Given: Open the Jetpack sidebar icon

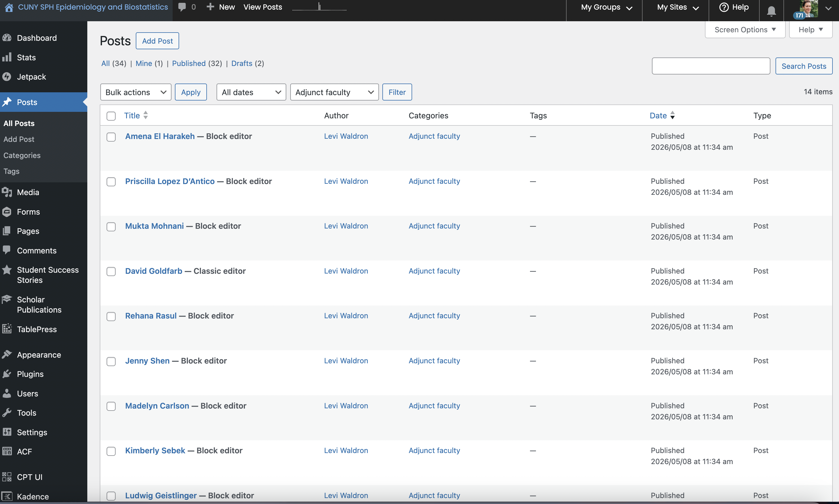Looking at the screenshot, I should 7,77.
